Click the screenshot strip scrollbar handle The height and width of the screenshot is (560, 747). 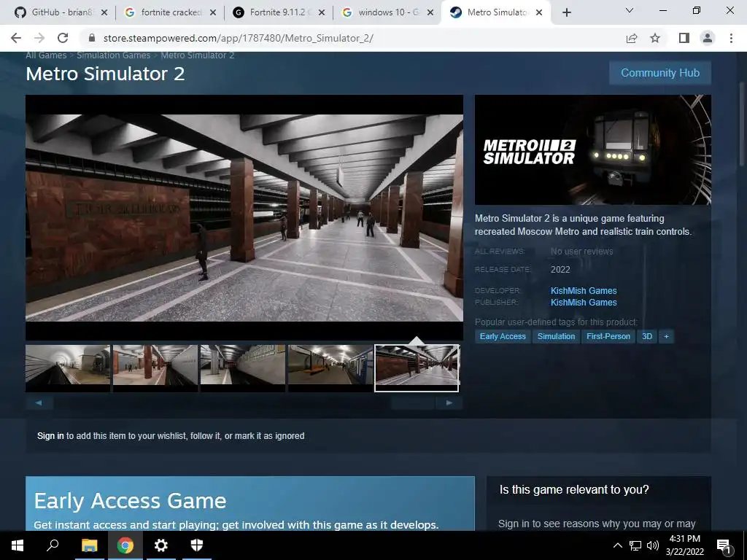tap(413, 402)
